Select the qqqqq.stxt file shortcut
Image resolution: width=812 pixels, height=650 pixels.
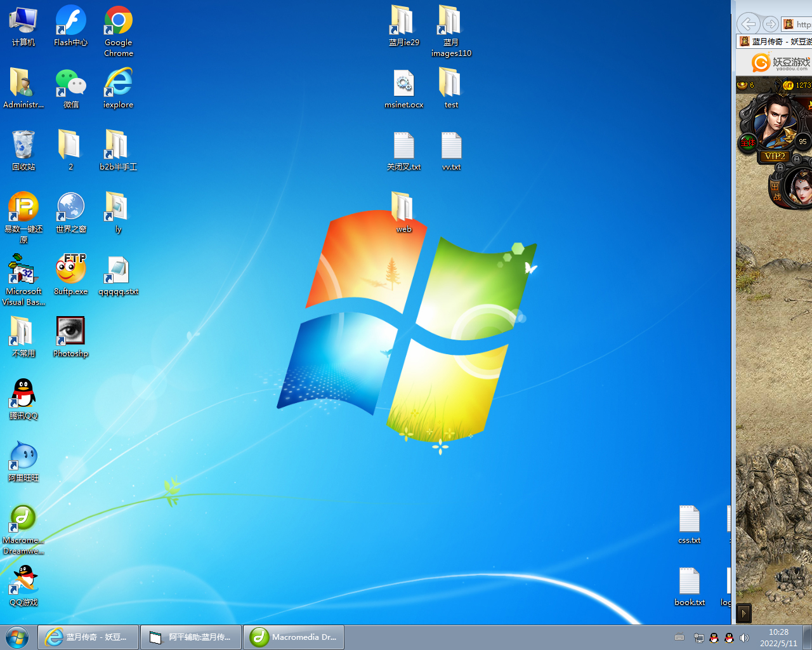(119, 275)
